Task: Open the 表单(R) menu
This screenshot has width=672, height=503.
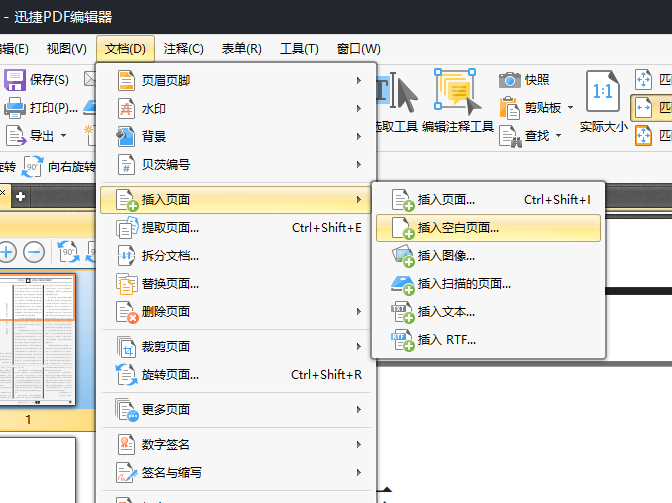Action: pos(241,49)
